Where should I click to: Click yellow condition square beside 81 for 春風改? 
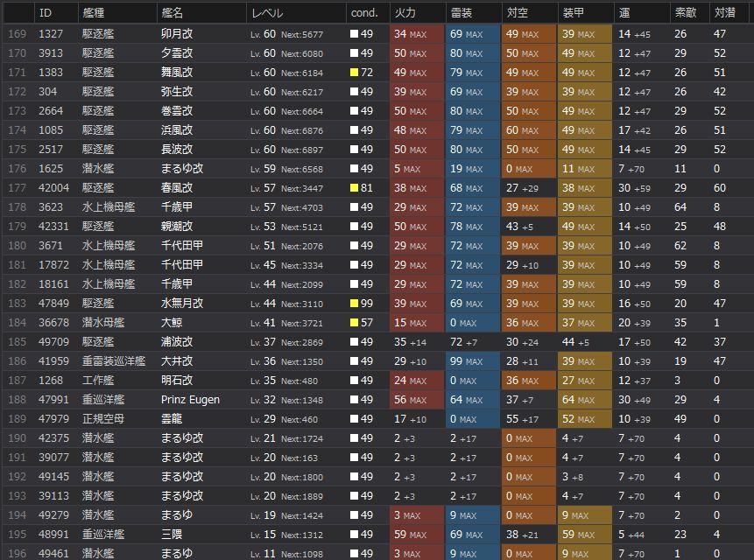click(x=355, y=188)
